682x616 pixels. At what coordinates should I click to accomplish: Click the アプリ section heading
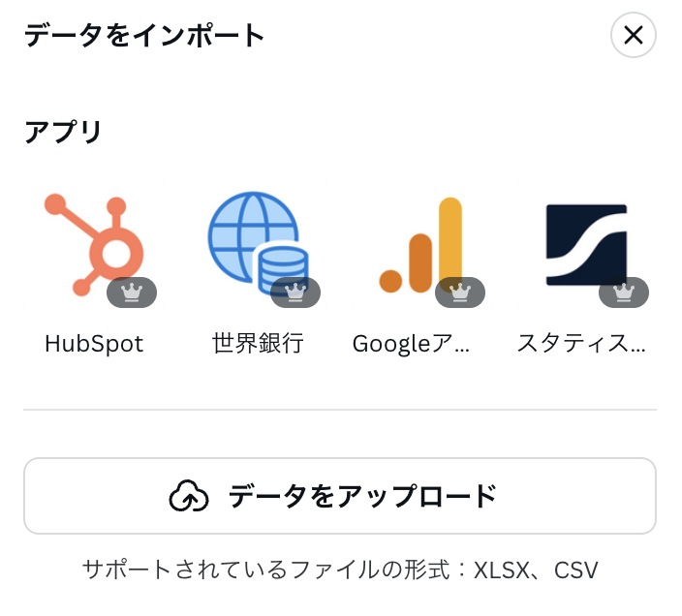pyautogui.click(x=63, y=132)
